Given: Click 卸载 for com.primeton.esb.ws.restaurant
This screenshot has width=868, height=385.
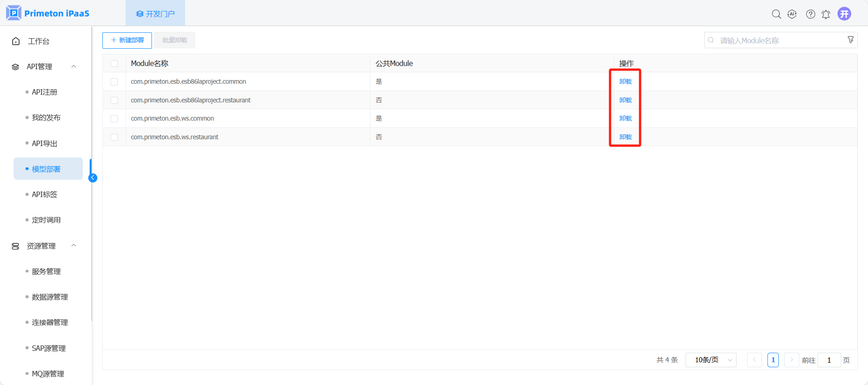Looking at the screenshot, I should point(626,137).
